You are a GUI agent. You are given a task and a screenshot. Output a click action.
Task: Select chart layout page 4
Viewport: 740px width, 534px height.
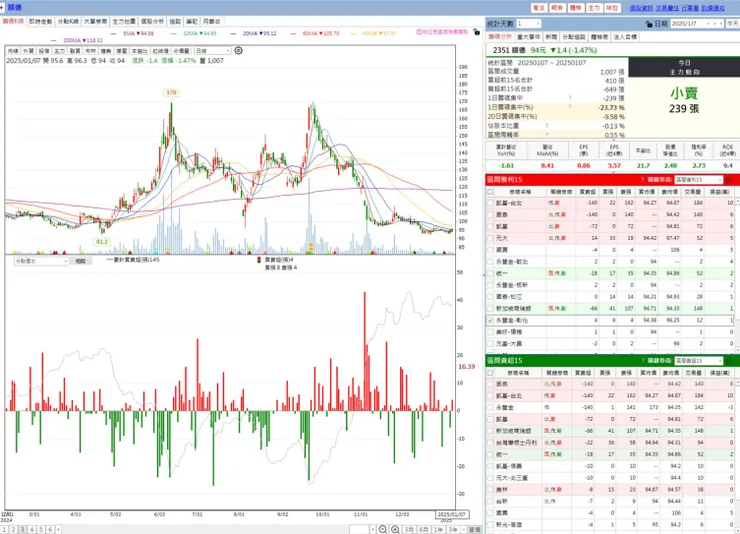point(32,530)
